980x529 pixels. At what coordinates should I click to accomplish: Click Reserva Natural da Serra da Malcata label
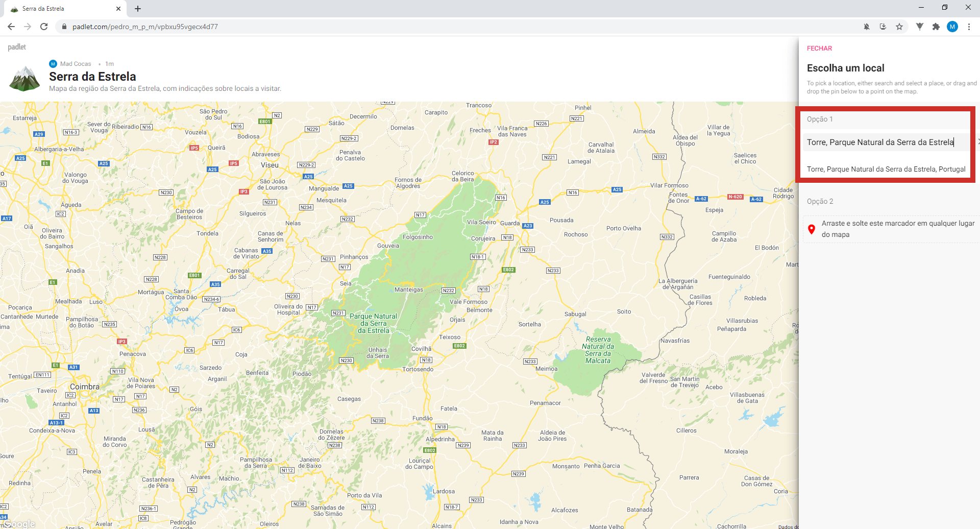pyautogui.click(x=598, y=350)
